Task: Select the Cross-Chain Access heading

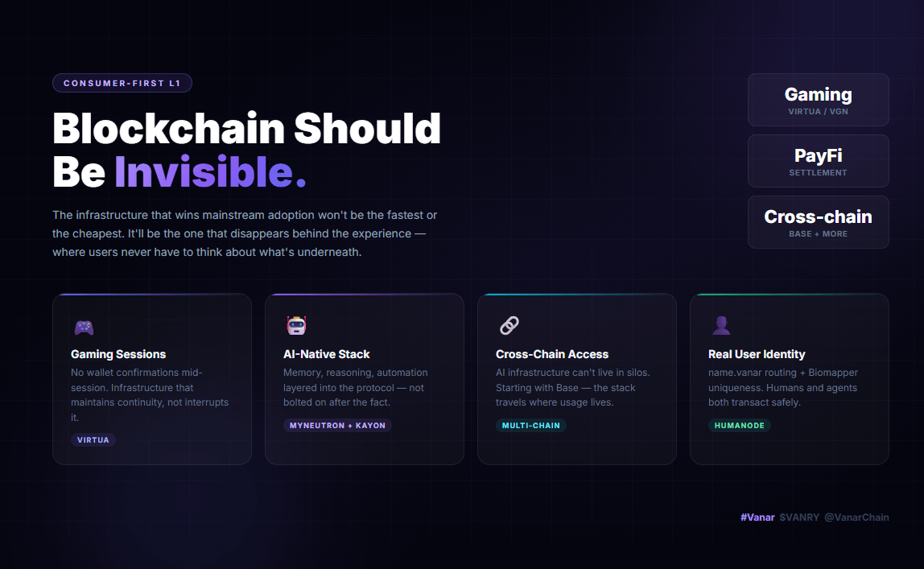Action: coord(552,354)
